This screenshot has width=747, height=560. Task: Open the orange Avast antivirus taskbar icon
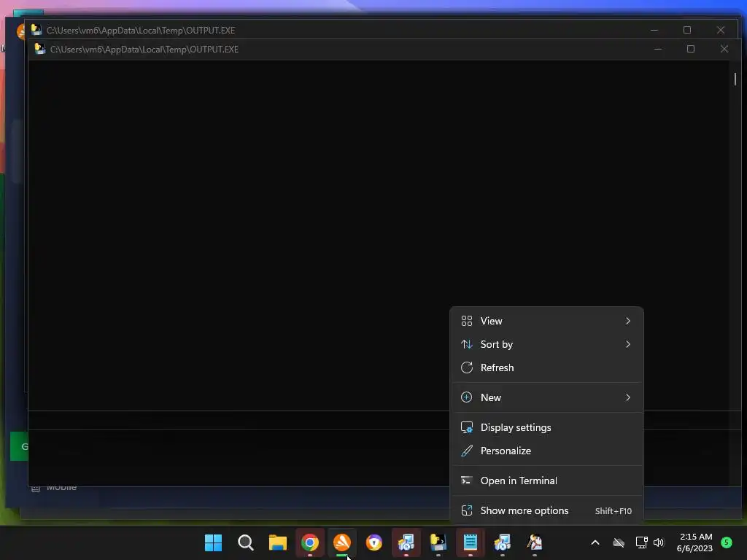[x=342, y=542]
